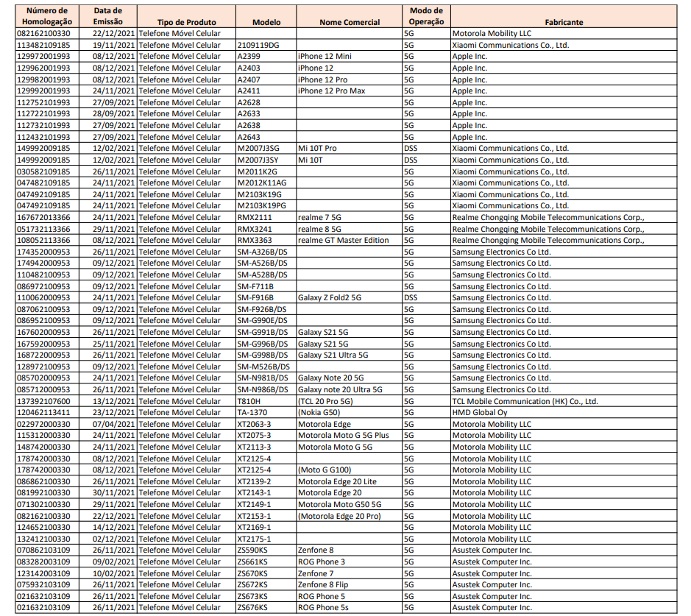This screenshot has height=616, width=691.
Task: Click the 'realme 8 5G' cell
Action: click(x=350, y=229)
